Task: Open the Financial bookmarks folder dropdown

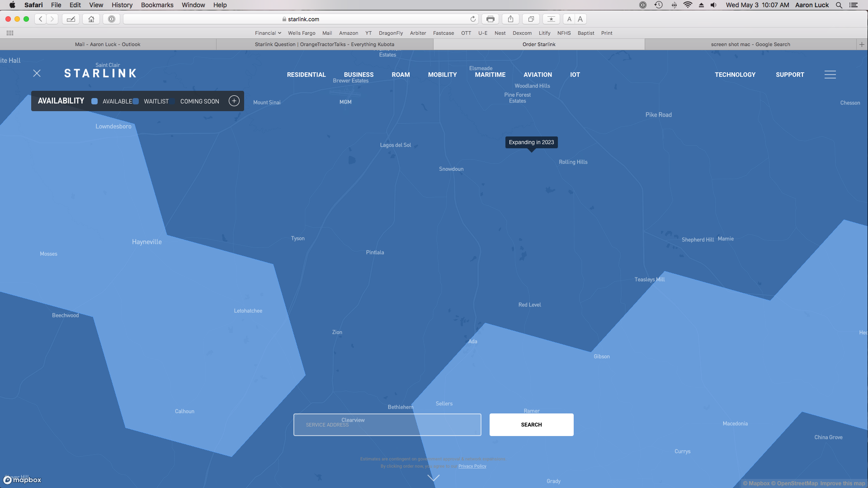Action: coord(268,33)
